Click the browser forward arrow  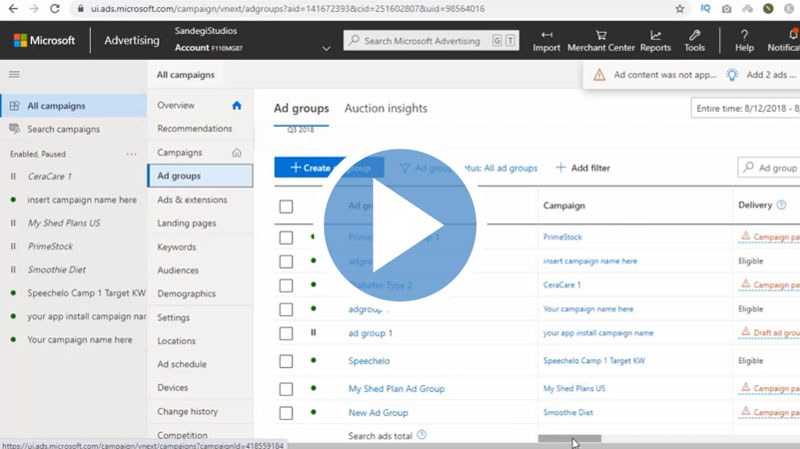pos(34,9)
